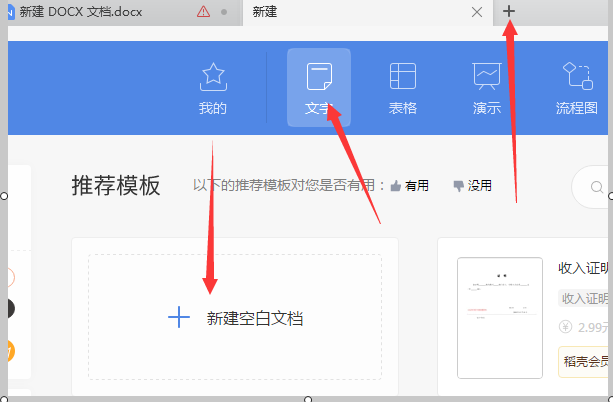Add a new tab with plus icon
613x402 pixels.
click(509, 11)
